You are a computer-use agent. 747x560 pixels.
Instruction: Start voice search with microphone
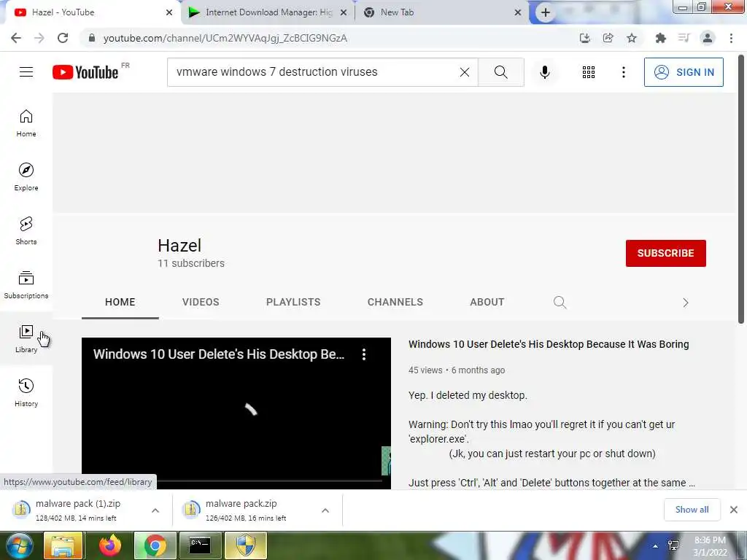(x=545, y=72)
